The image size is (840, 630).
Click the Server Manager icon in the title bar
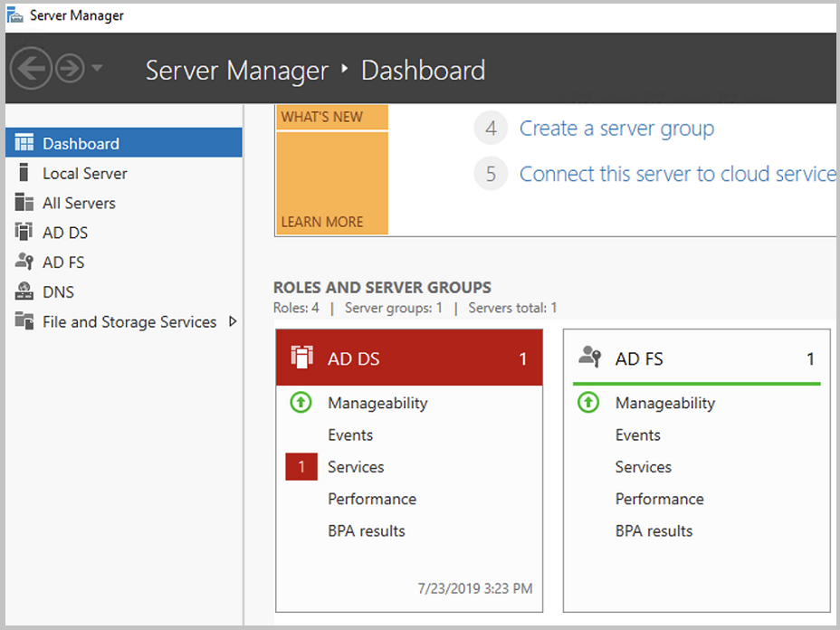(x=15, y=14)
